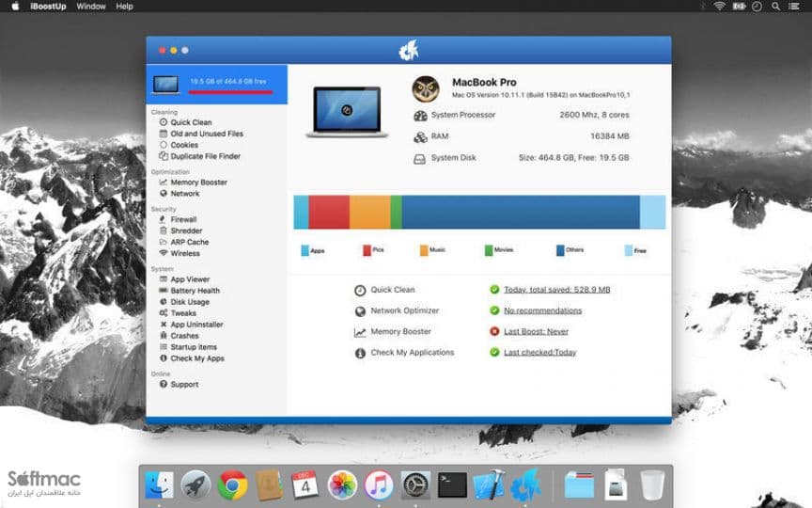Open Memory Booster in the sidebar
This screenshot has width=812, height=508.
coord(199,183)
